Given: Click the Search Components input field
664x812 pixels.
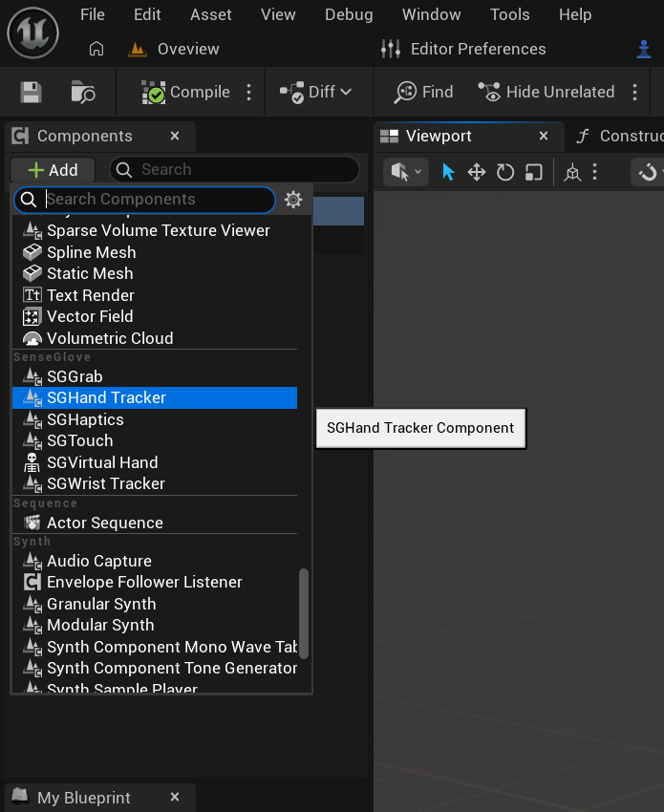Looking at the screenshot, I should coord(144,200).
